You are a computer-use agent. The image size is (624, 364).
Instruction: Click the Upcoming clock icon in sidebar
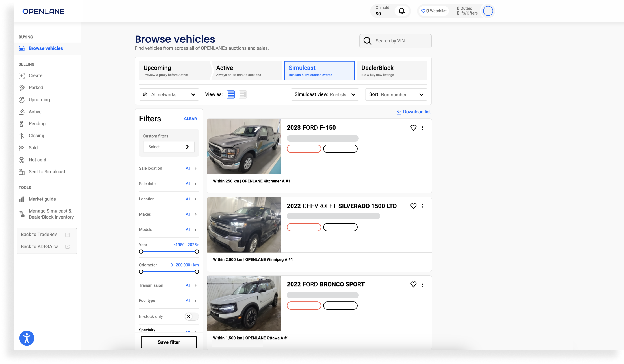(x=22, y=100)
